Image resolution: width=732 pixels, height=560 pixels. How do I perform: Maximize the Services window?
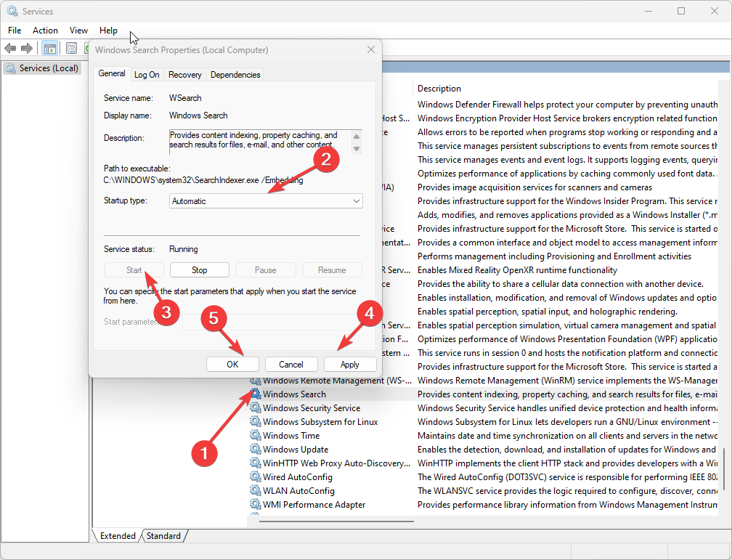point(681,11)
